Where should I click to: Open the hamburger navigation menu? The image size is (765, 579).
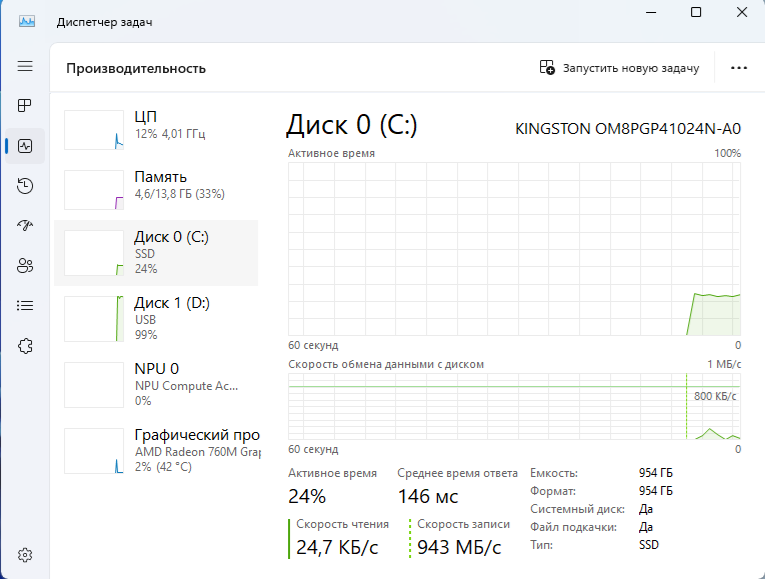click(25, 66)
